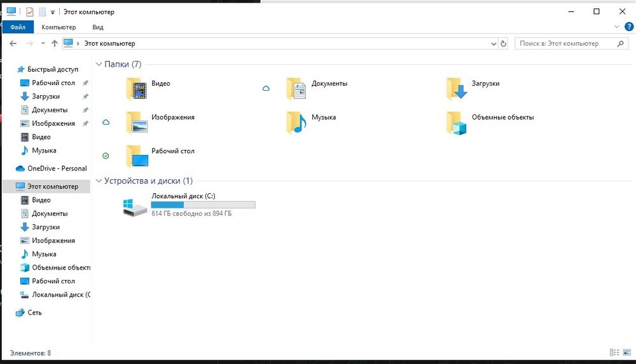Click the search magnifier icon

point(620,43)
